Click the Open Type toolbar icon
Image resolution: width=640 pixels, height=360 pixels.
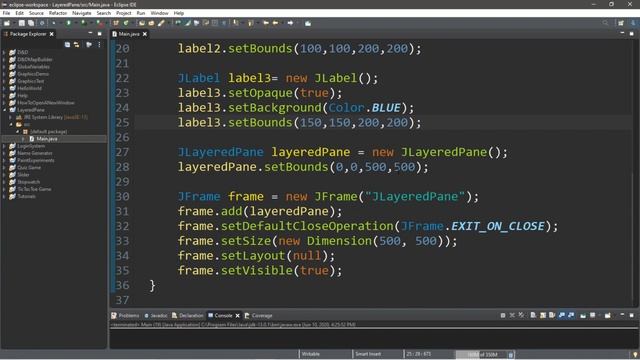click(x=142, y=23)
